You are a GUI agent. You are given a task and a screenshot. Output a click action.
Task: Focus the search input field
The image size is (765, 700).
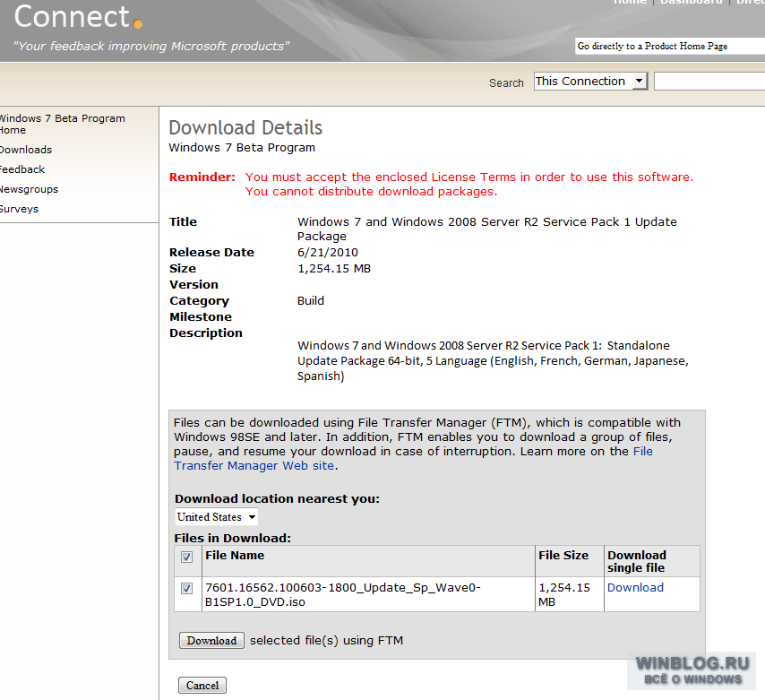(709, 81)
